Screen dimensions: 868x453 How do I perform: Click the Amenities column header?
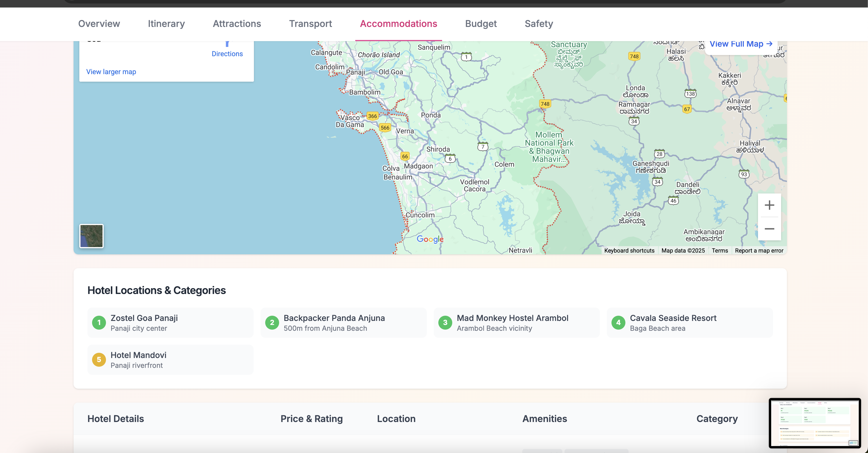(x=545, y=419)
